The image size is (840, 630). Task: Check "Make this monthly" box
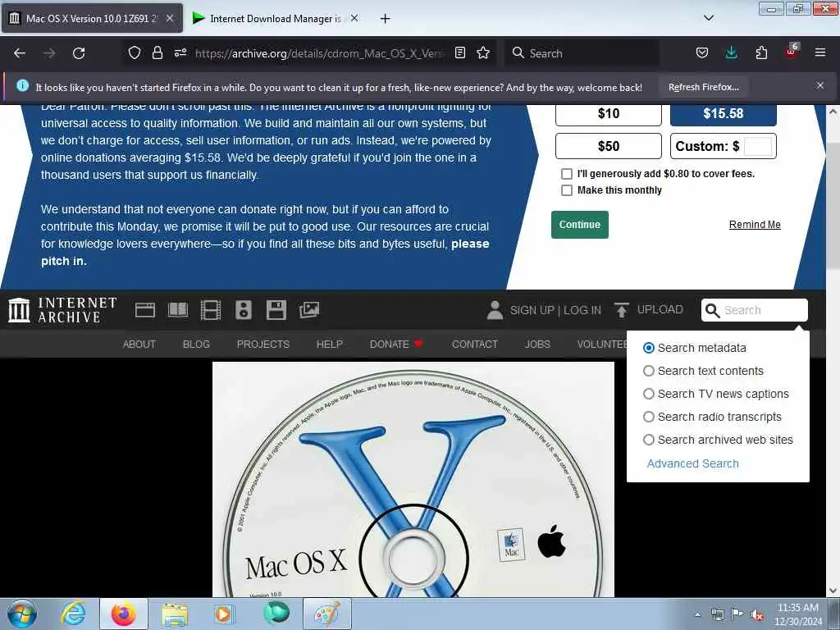coord(566,190)
